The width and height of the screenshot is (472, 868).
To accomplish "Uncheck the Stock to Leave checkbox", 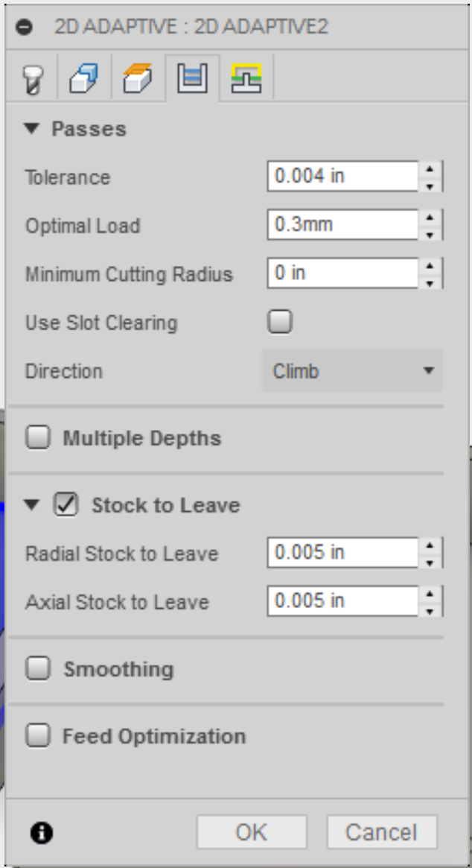I will coord(66,505).
